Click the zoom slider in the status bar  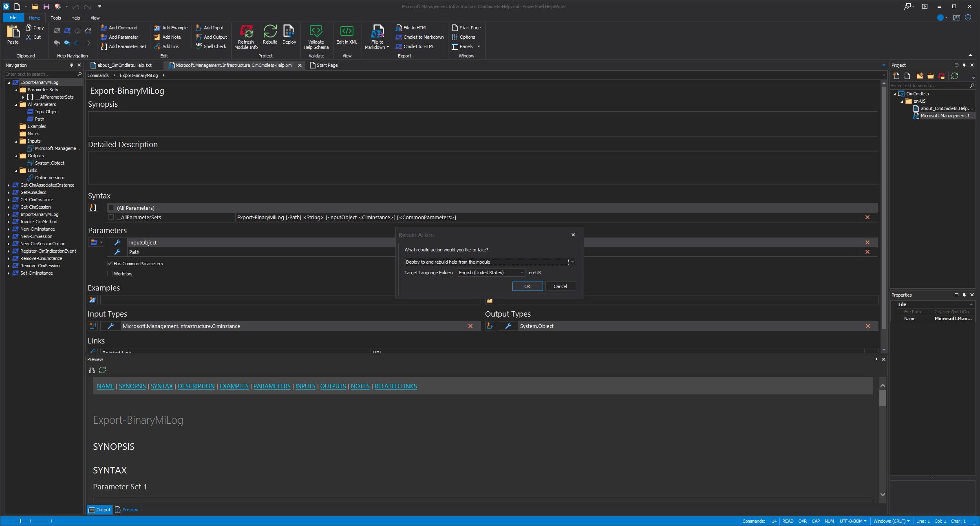[20, 521]
